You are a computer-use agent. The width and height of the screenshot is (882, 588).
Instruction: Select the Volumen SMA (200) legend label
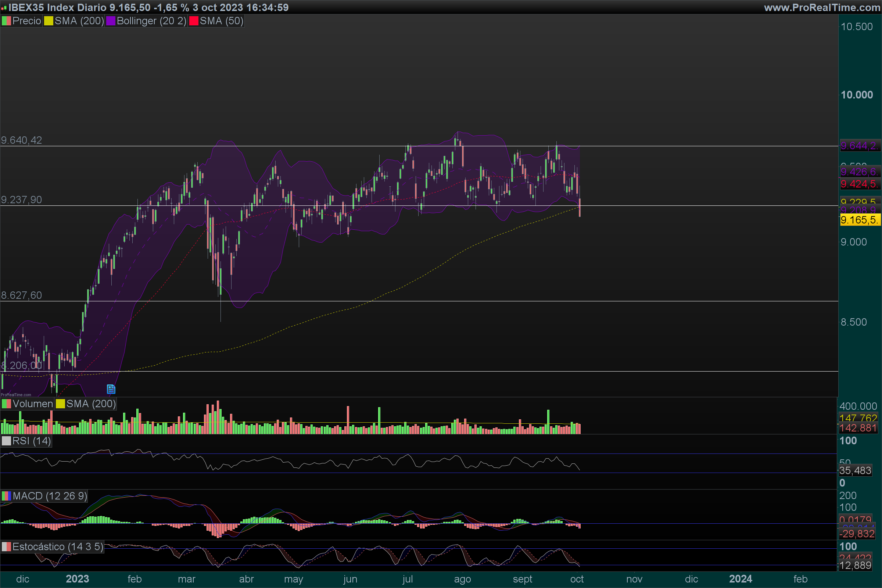point(91,404)
